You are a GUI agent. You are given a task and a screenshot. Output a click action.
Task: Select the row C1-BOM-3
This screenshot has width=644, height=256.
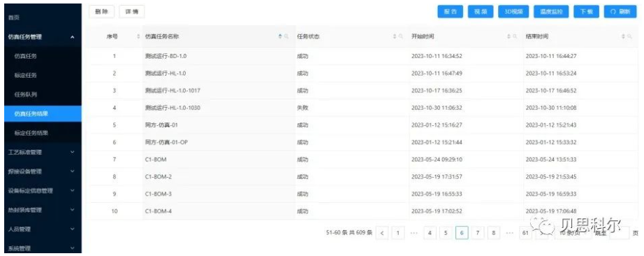(363, 194)
